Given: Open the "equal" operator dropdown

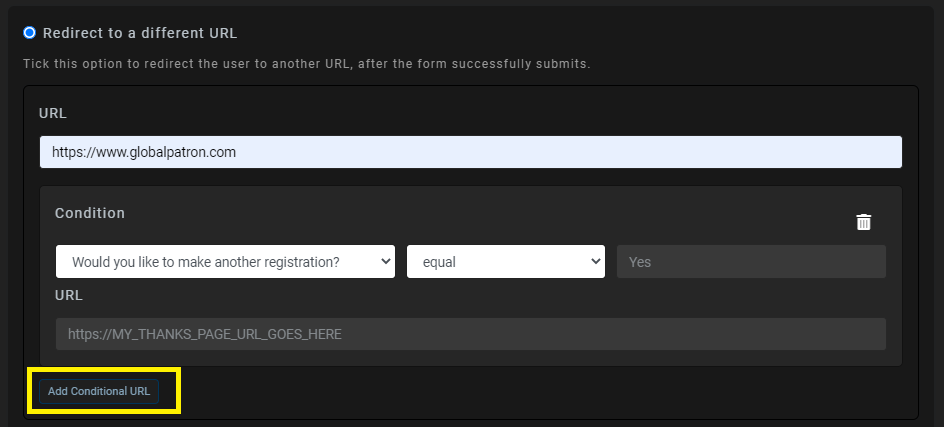Looking at the screenshot, I should tap(506, 261).
